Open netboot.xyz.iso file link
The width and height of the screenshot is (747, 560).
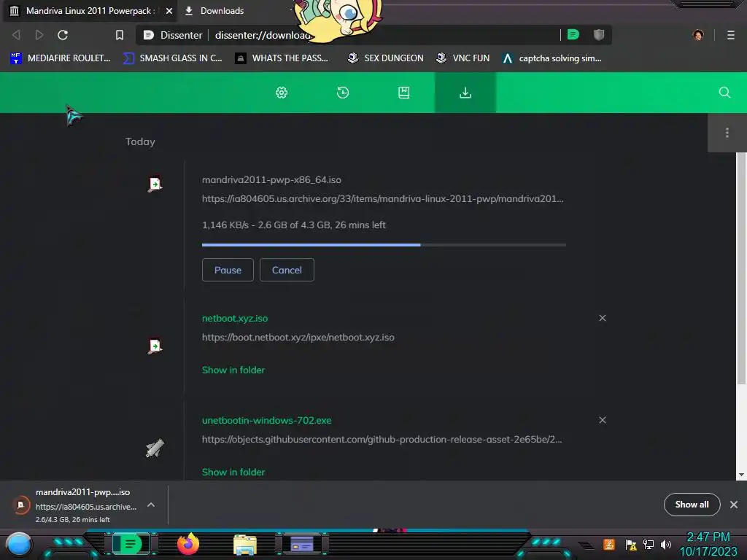pyautogui.click(x=235, y=318)
